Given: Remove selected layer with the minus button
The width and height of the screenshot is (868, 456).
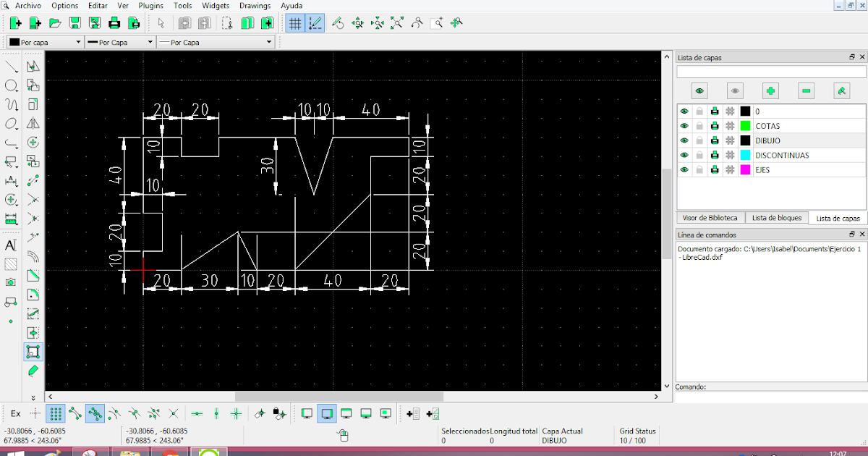Looking at the screenshot, I should click(x=806, y=90).
